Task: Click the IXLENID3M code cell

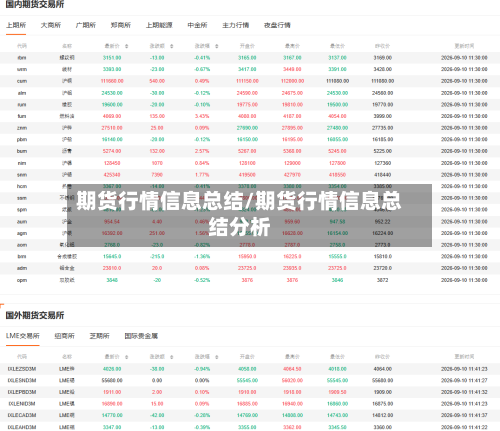Action: [x=22, y=404]
